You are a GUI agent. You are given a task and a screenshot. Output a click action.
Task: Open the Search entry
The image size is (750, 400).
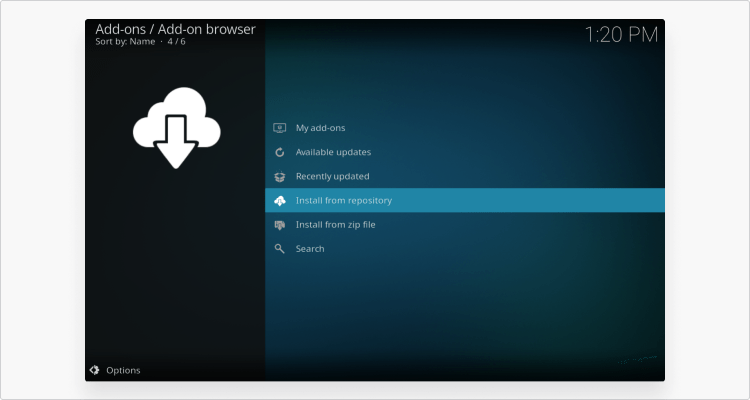point(465,249)
